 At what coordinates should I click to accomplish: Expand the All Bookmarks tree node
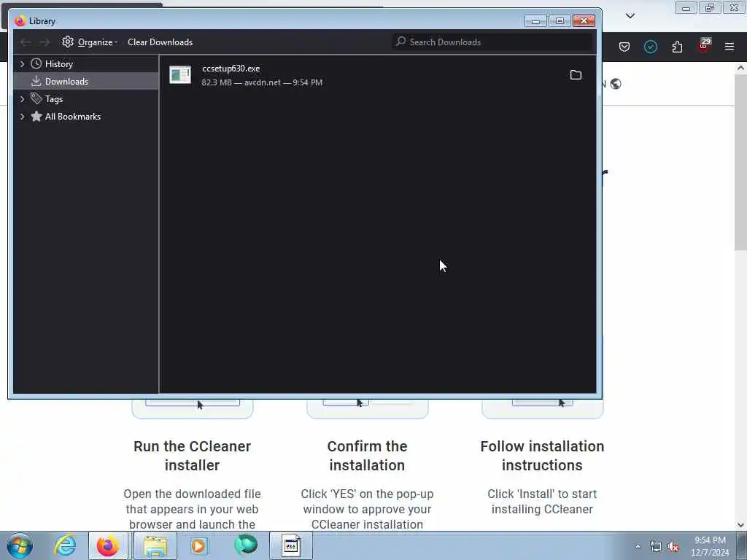(x=22, y=117)
